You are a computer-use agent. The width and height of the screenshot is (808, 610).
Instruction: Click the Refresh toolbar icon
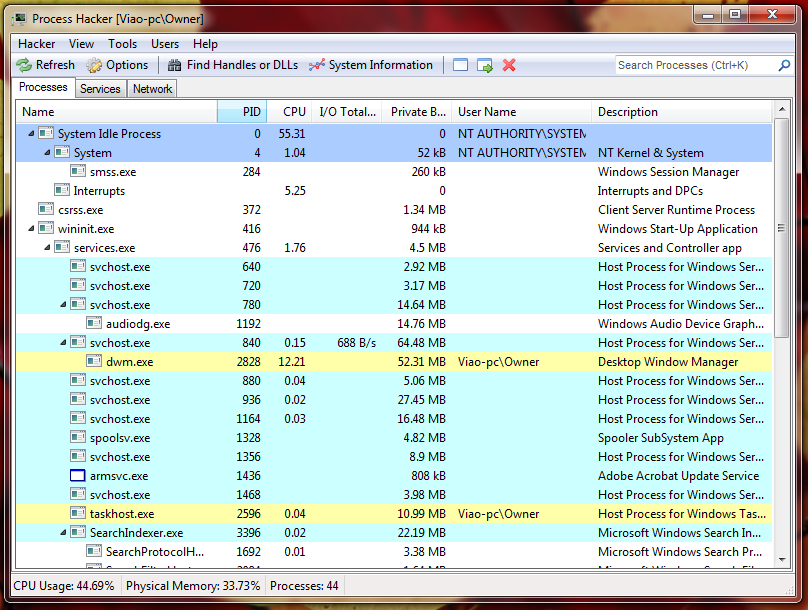pyautogui.click(x=24, y=65)
